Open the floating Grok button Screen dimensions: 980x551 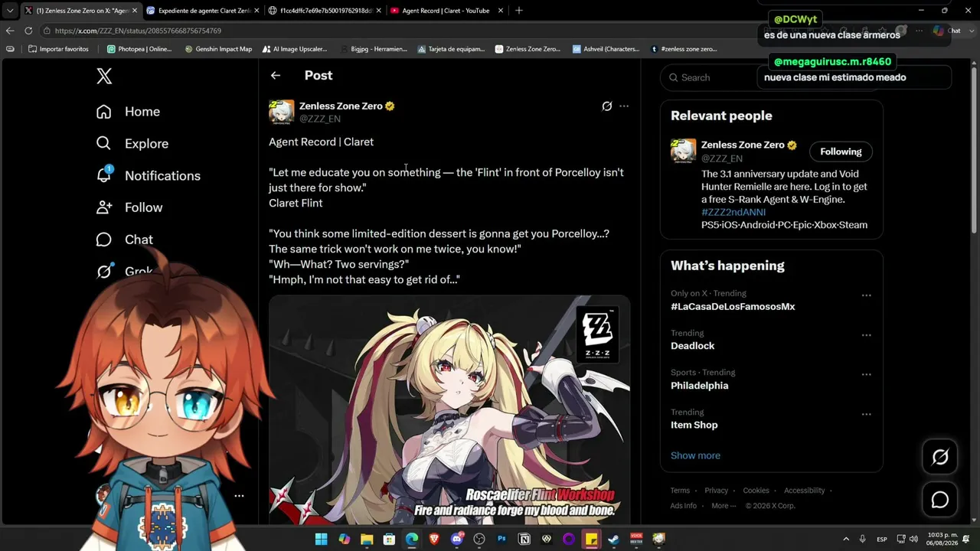click(x=940, y=457)
